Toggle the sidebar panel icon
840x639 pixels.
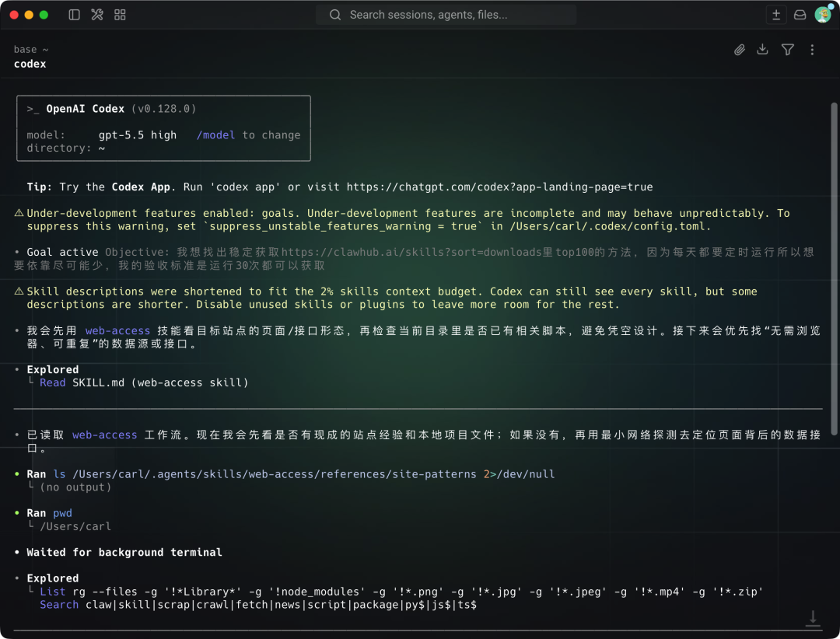tap(75, 15)
